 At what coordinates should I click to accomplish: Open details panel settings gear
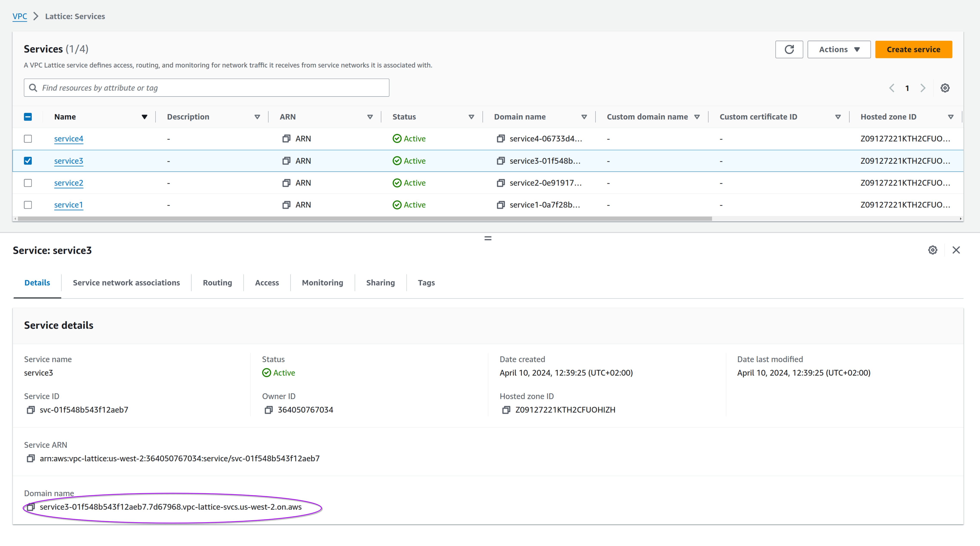(x=933, y=250)
